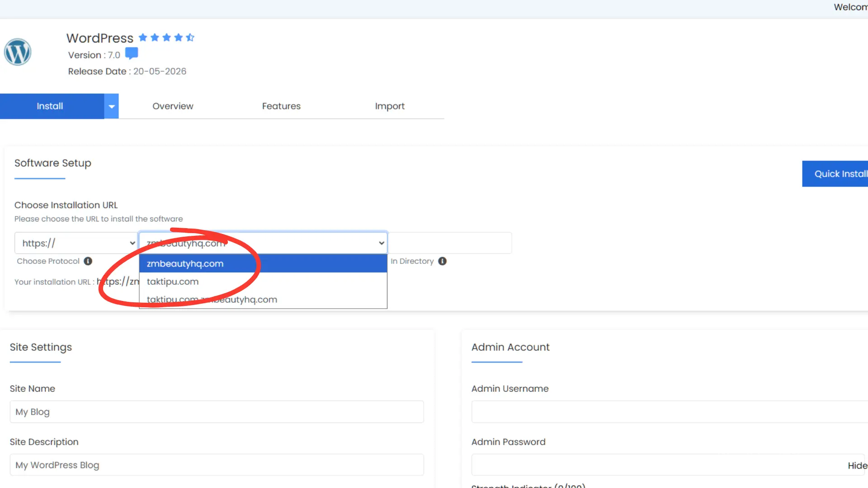This screenshot has width=868, height=488.
Task: Click the Site Description field
Action: coord(217,465)
